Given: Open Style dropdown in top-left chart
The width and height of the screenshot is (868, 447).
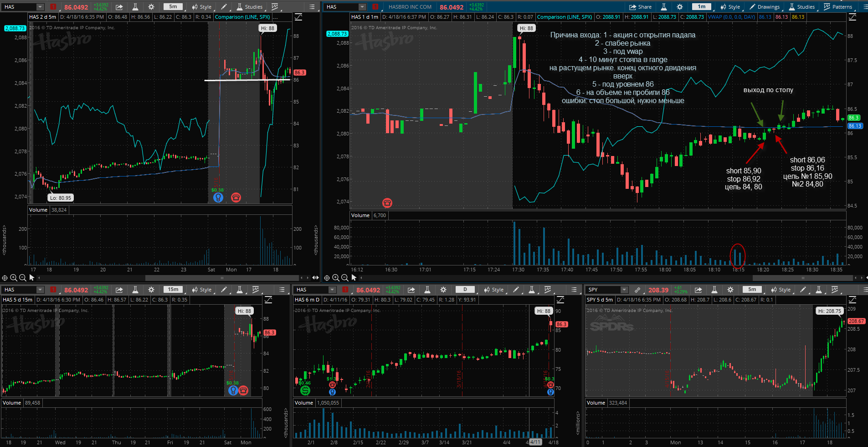Looking at the screenshot, I should coord(202,7).
